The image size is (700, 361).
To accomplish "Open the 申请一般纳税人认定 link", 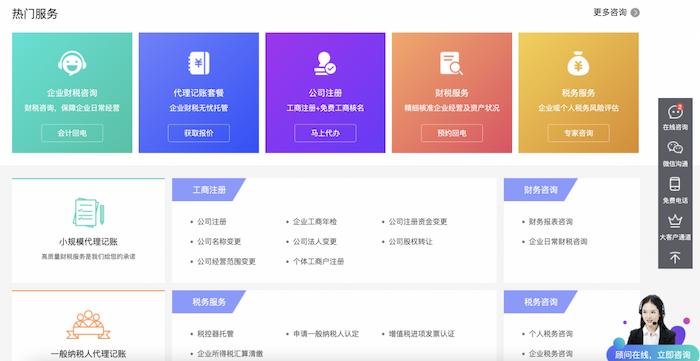I will 326,334.
